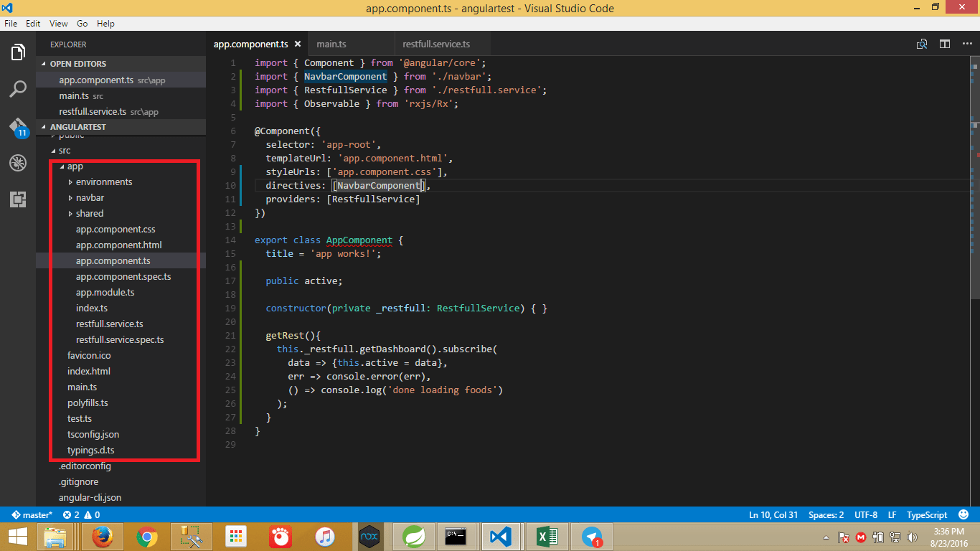Image resolution: width=980 pixels, height=551 pixels.
Task: Split the editor using the layout icon
Action: point(944,44)
